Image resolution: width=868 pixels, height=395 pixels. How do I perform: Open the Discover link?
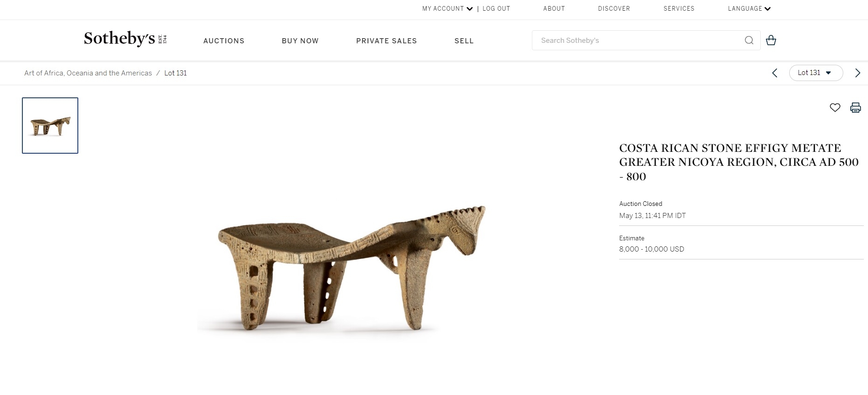[x=614, y=8]
